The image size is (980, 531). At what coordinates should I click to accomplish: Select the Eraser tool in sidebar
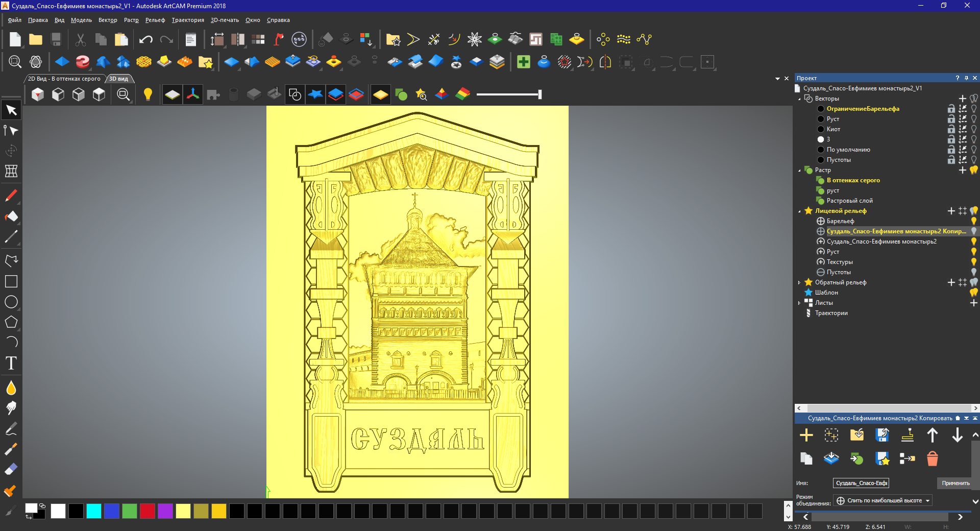11,469
